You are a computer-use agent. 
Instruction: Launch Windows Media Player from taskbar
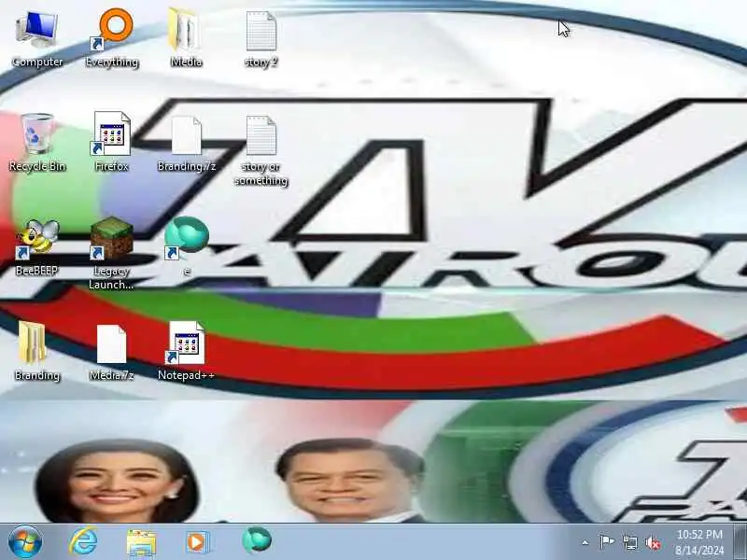tap(197, 542)
